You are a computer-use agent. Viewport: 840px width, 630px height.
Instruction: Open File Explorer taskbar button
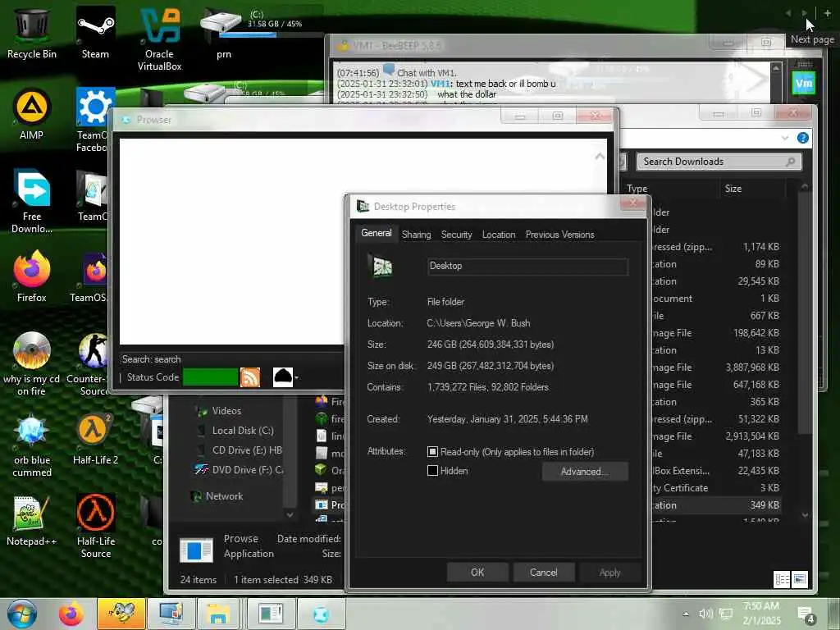tap(218, 614)
